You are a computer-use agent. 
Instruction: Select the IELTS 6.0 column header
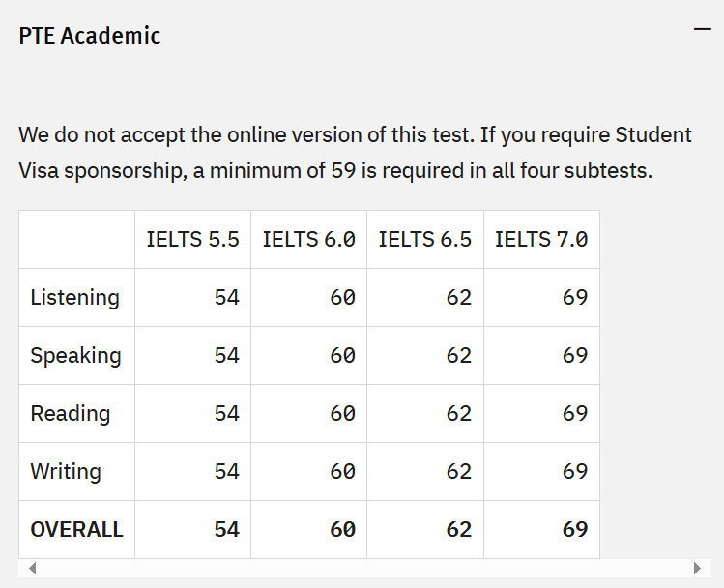click(308, 239)
